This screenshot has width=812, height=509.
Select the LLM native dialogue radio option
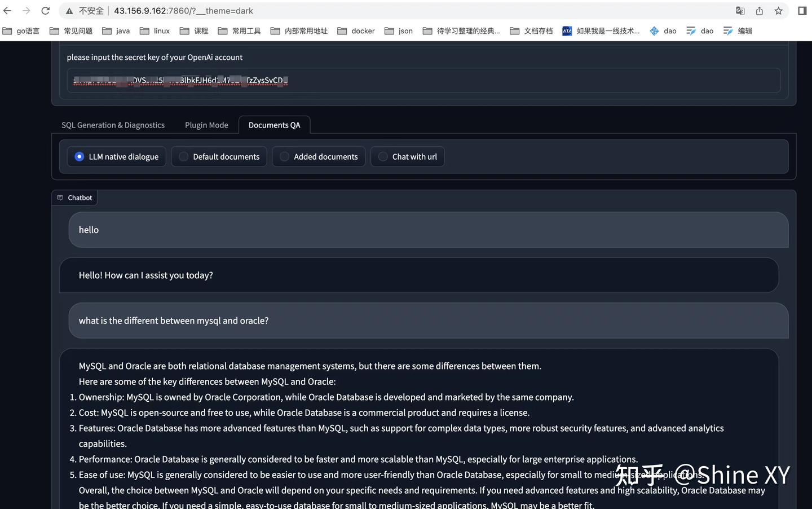pos(117,157)
